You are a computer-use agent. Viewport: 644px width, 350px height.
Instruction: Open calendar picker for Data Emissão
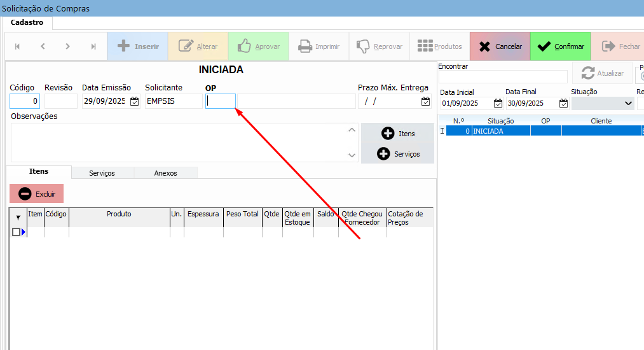point(134,101)
